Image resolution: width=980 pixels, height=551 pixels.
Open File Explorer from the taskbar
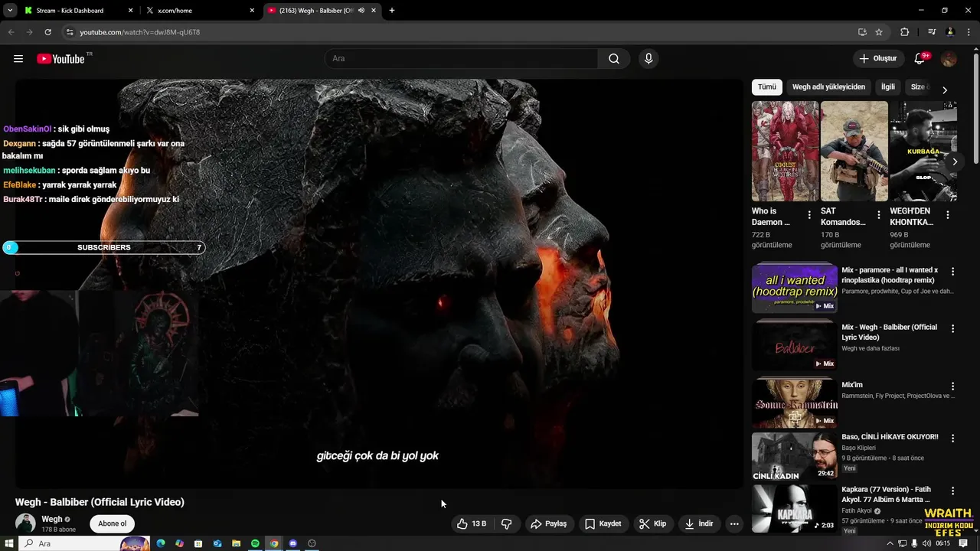pyautogui.click(x=236, y=543)
